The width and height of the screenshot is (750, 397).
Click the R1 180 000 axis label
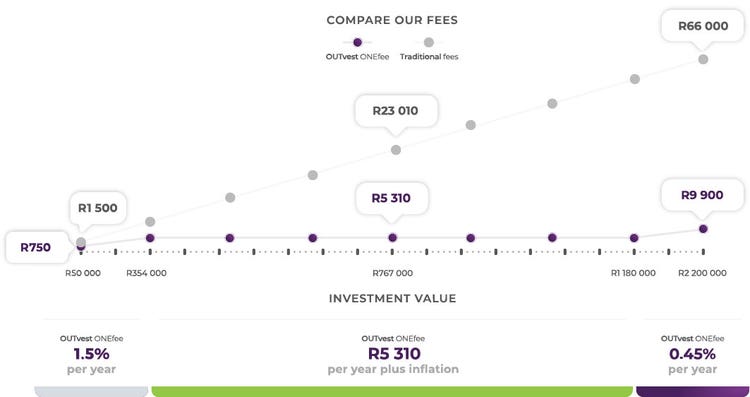click(633, 273)
